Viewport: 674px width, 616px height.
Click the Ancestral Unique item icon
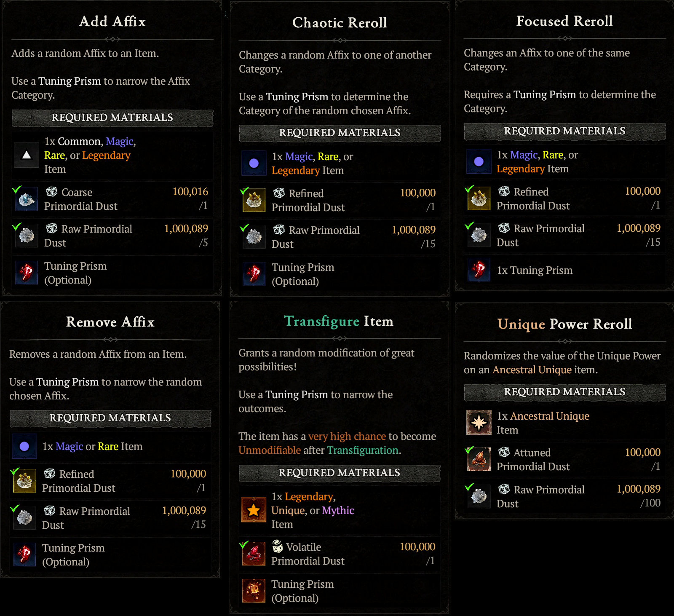click(479, 423)
